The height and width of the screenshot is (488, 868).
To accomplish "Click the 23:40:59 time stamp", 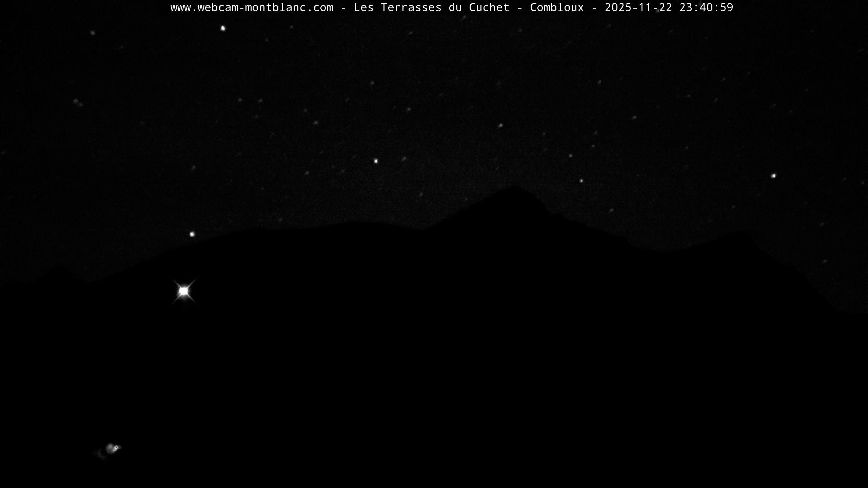I will [x=706, y=7].
